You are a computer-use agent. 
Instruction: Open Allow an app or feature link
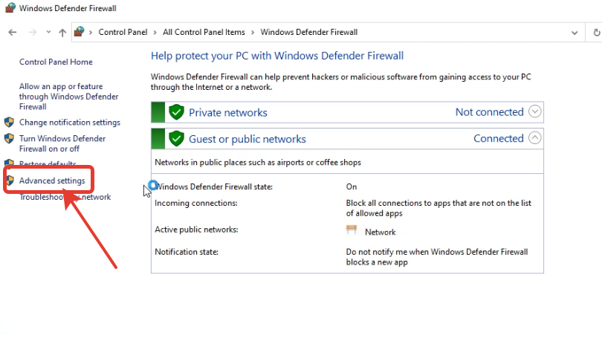pyautogui.click(x=68, y=97)
